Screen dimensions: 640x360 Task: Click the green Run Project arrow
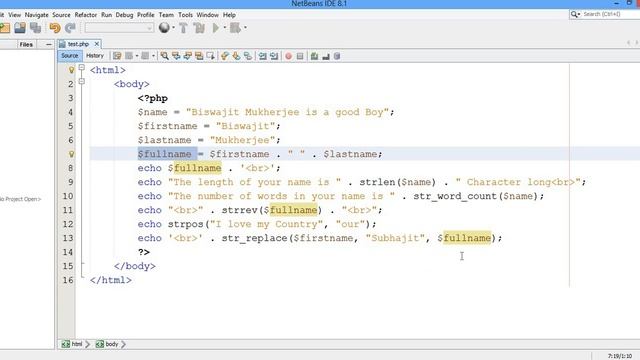[216, 28]
